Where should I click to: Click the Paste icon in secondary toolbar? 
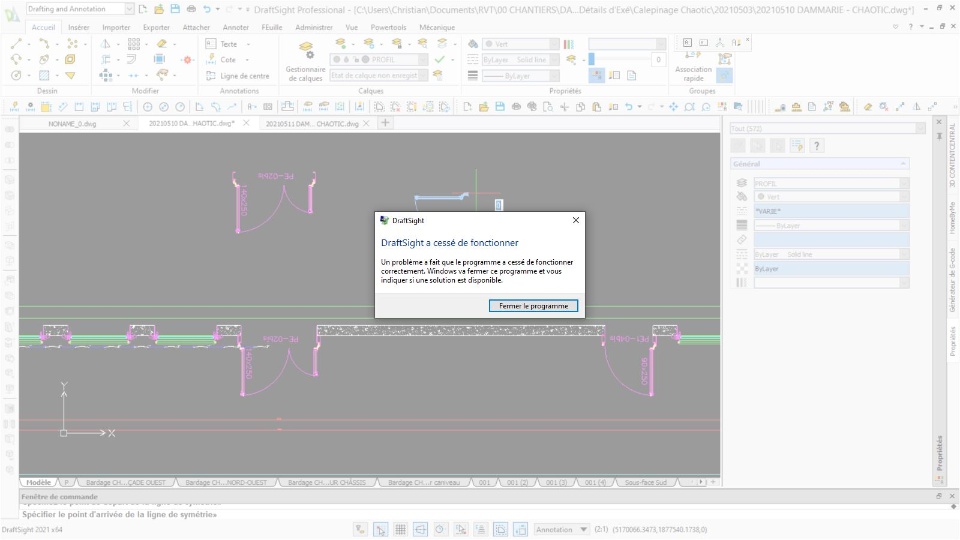point(596,107)
